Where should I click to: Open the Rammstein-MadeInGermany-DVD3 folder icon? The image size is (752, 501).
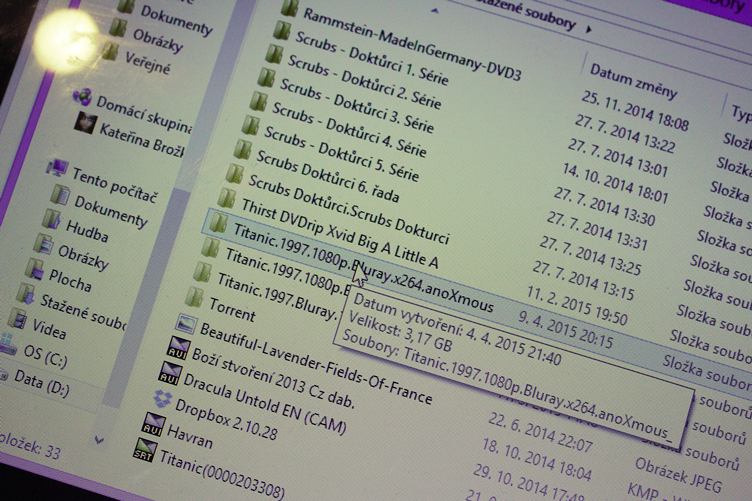pos(289,8)
